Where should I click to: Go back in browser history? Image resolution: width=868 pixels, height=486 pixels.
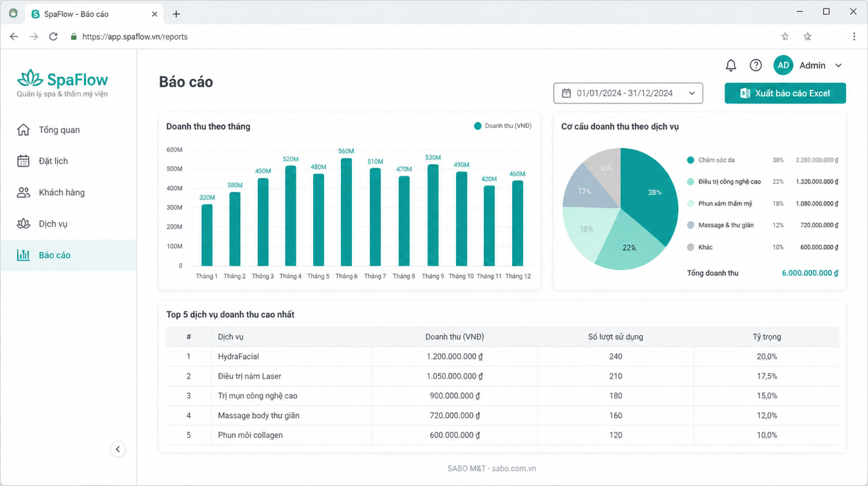click(x=14, y=37)
